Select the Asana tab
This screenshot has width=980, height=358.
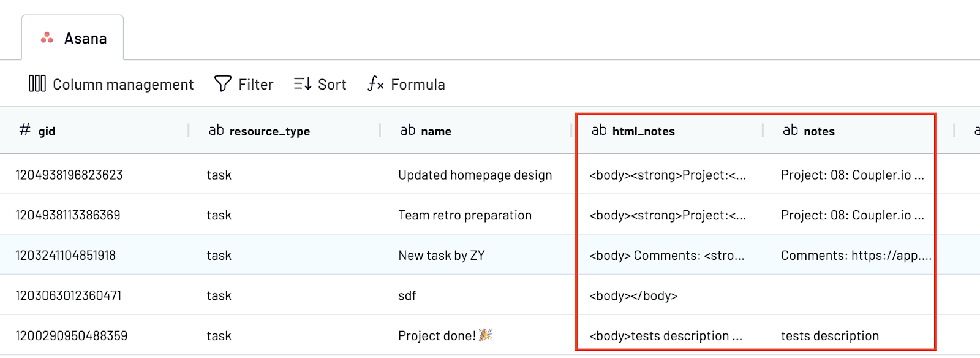73,38
